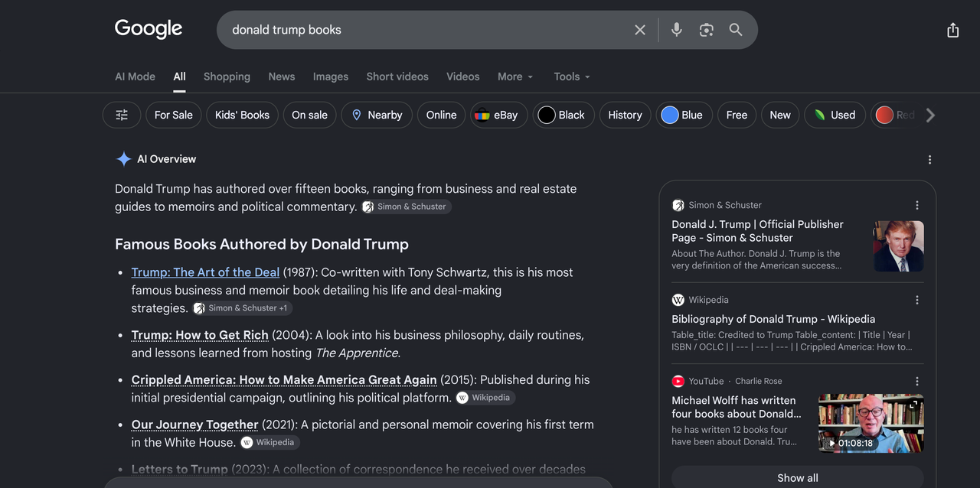The image size is (980, 488).
Task: Select the New filter chip
Action: point(780,115)
